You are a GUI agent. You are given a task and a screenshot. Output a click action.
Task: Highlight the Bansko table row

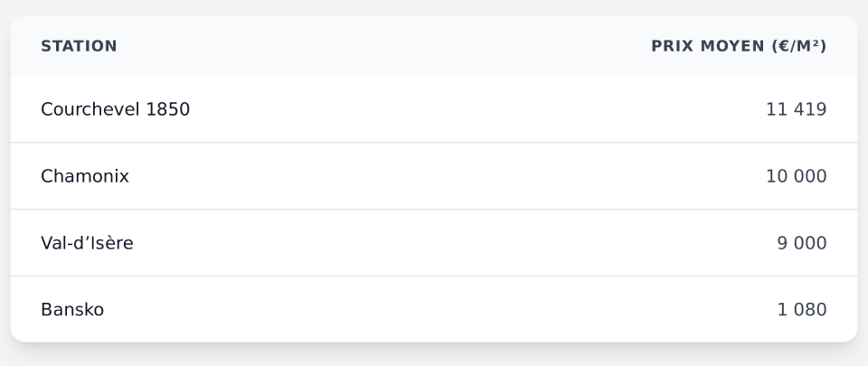(x=434, y=310)
